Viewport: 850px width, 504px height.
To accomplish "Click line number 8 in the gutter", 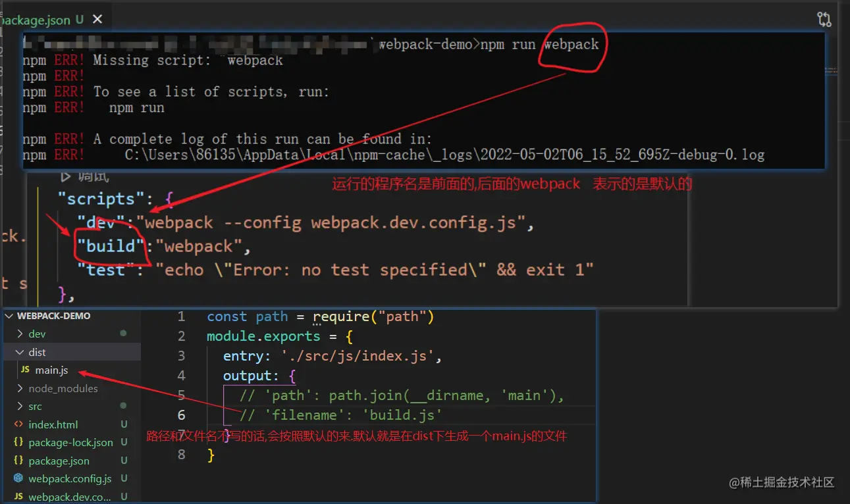I will click(x=182, y=455).
